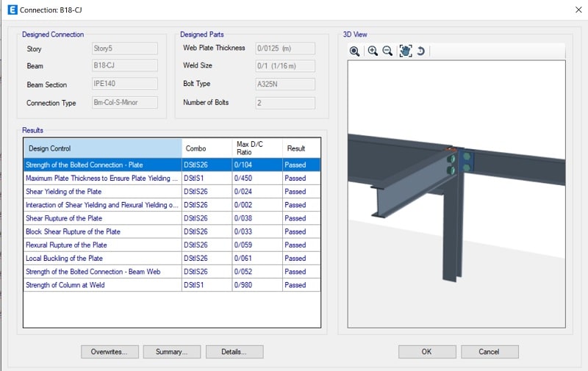The image size is (588, 371).
Task: Select Local Buckling of the Plate row
Action: 172,258
